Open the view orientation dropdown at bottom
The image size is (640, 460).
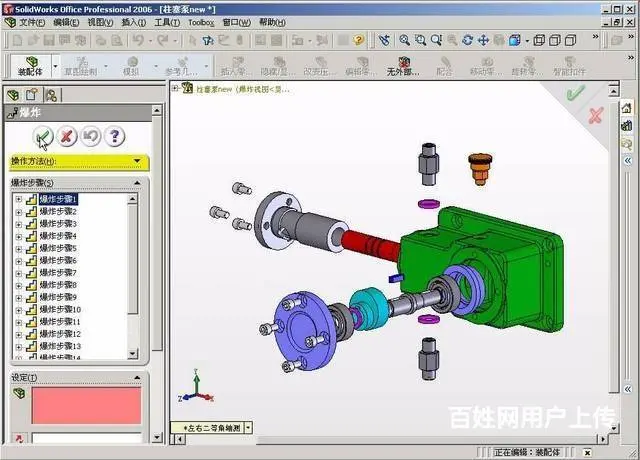[x=248, y=427]
